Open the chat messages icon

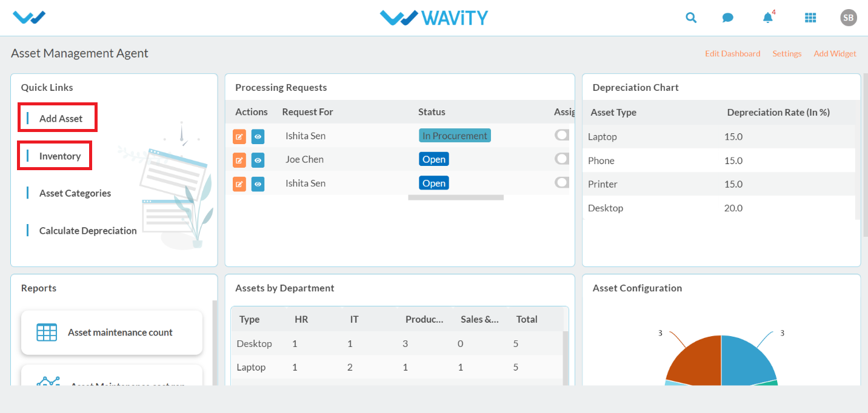click(x=728, y=18)
